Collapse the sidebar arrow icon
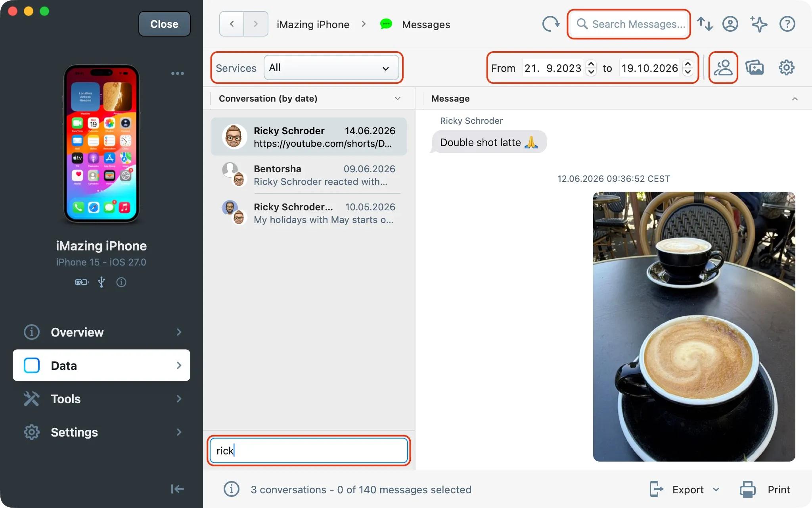The width and height of the screenshot is (812, 508). click(x=177, y=489)
